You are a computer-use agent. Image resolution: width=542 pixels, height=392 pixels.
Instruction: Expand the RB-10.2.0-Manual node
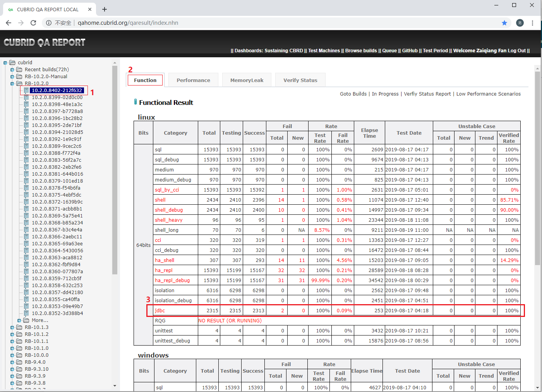point(12,77)
